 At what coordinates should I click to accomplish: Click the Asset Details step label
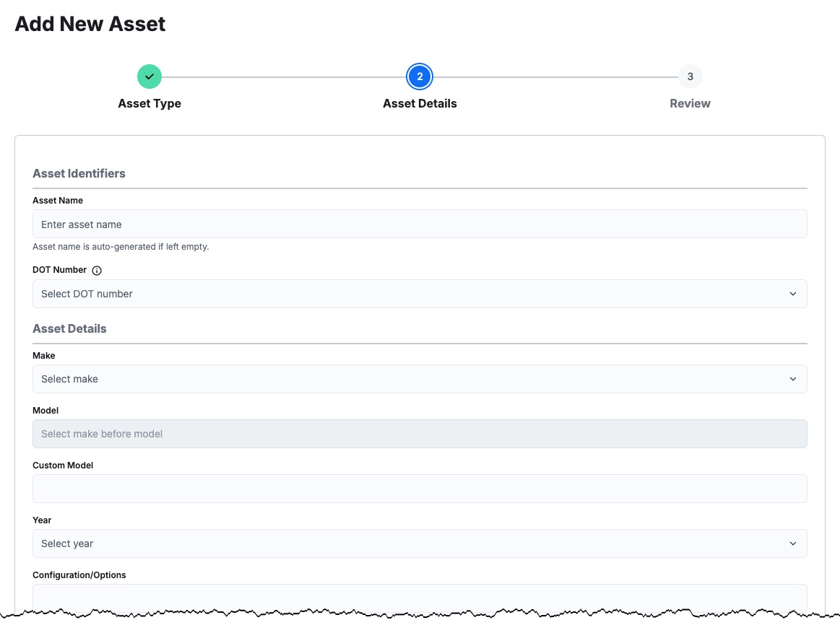pos(420,103)
